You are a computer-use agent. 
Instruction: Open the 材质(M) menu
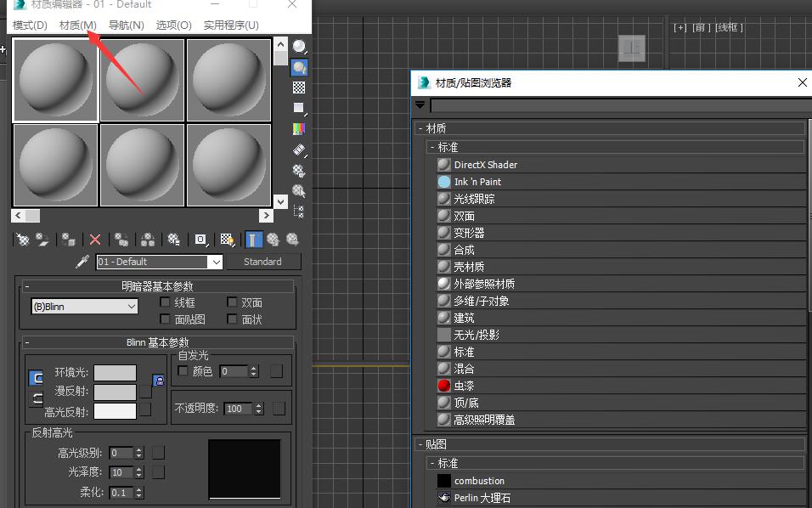tap(78, 25)
